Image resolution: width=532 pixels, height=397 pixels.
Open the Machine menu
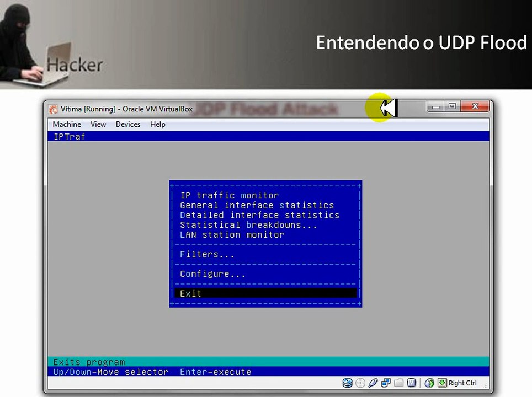67,125
